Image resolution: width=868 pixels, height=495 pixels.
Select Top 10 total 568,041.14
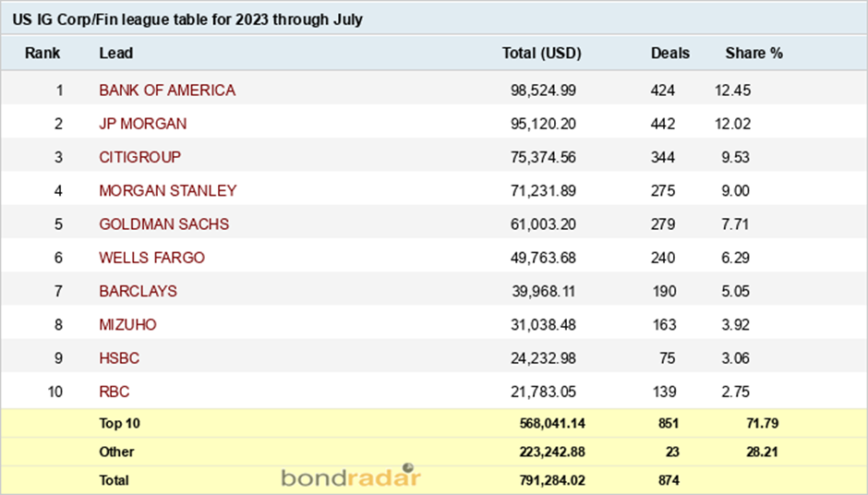pyautogui.click(x=552, y=424)
